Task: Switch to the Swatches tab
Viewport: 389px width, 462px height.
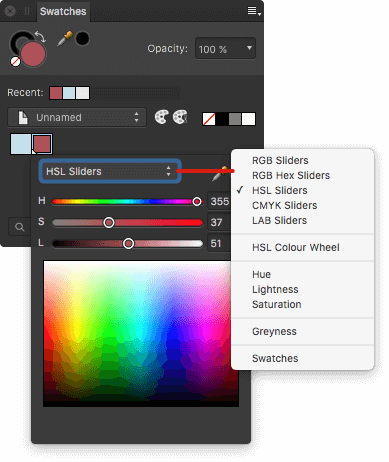Action: (63, 11)
